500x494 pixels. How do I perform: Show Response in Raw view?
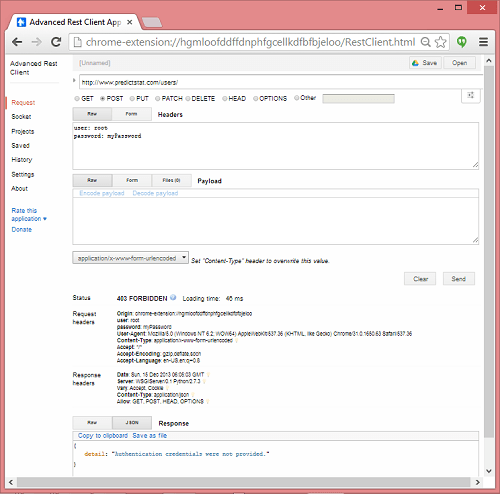[x=92, y=423]
